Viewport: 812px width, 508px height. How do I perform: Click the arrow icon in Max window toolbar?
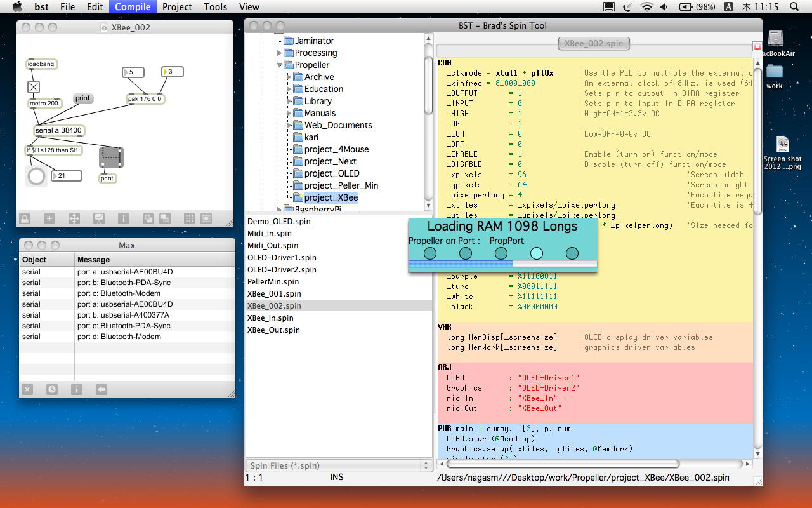point(101,389)
